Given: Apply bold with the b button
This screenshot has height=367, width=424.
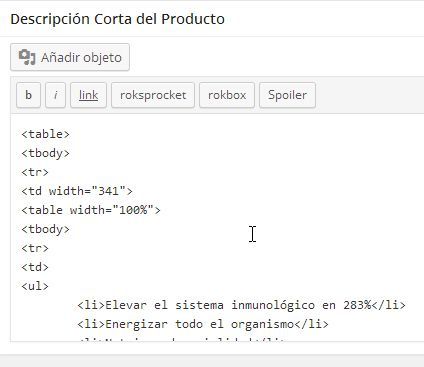Looking at the screenshot, I should (28, 95).
